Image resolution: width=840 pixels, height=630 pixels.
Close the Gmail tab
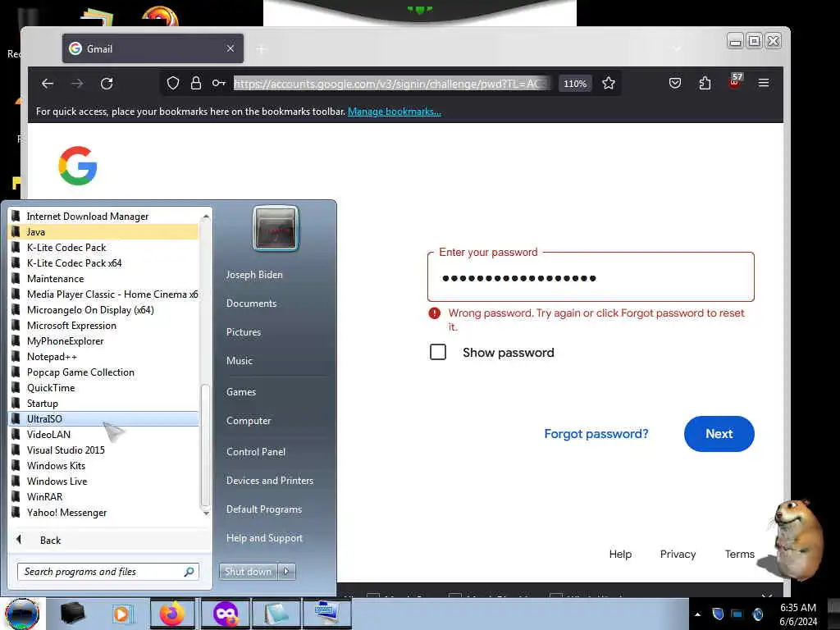231,48
